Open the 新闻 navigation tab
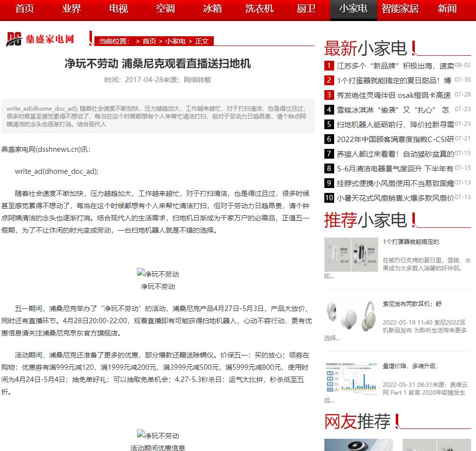Image resolution: width=476 pixels, height=451 pixels. tap(447, 9)
